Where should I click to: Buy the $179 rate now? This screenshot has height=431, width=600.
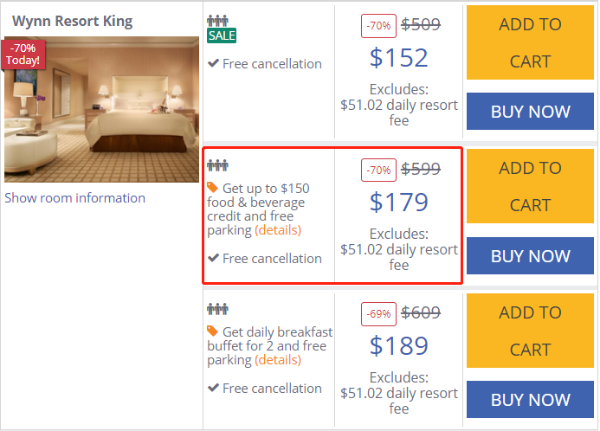tap(530, 256)
